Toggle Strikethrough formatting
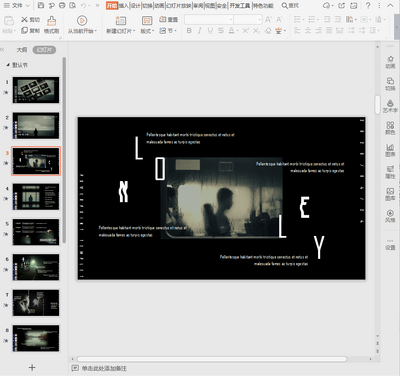 click(x=221, y=31)
